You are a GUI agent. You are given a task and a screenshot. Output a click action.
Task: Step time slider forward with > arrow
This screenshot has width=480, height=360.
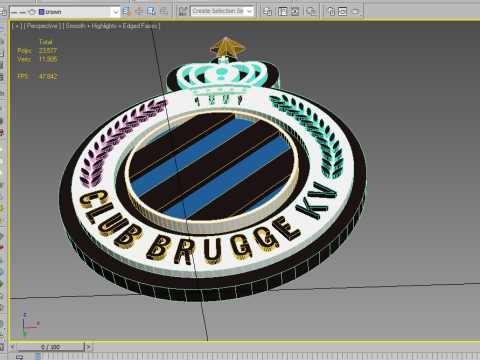pyautogui.click(x=88, y=347)
